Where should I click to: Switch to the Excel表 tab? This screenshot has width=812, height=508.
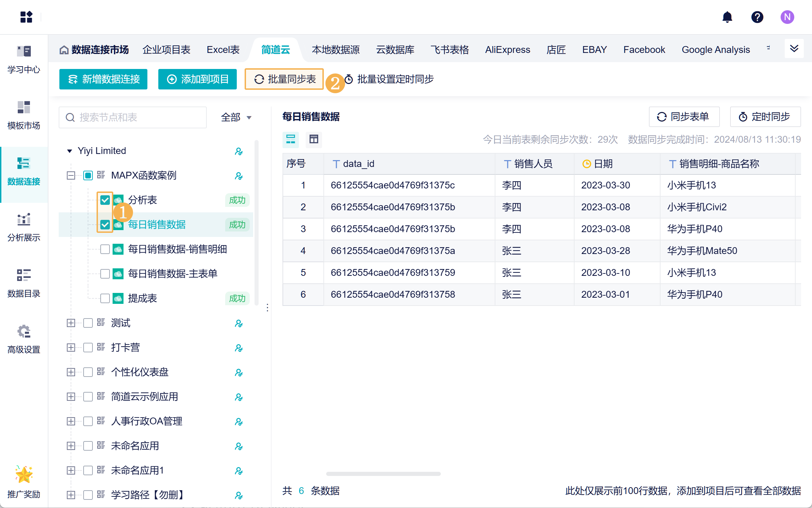223,50
